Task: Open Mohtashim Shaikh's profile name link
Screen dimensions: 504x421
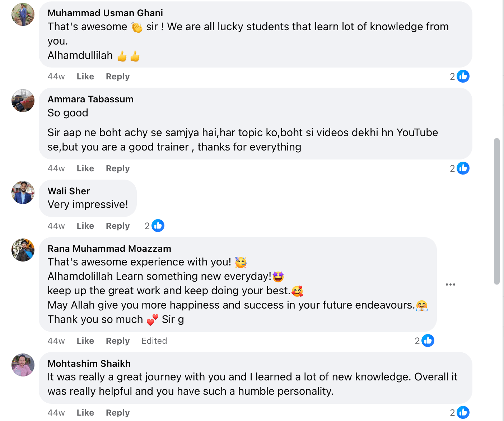Action: pos(89,364)
